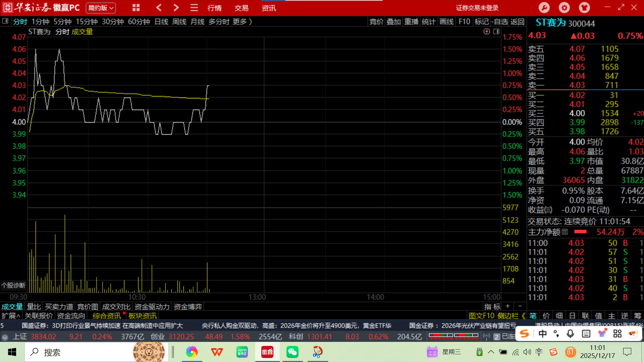Click the Sogou microphone voice input icon
The image size is (644, 362).
(570, 334)
